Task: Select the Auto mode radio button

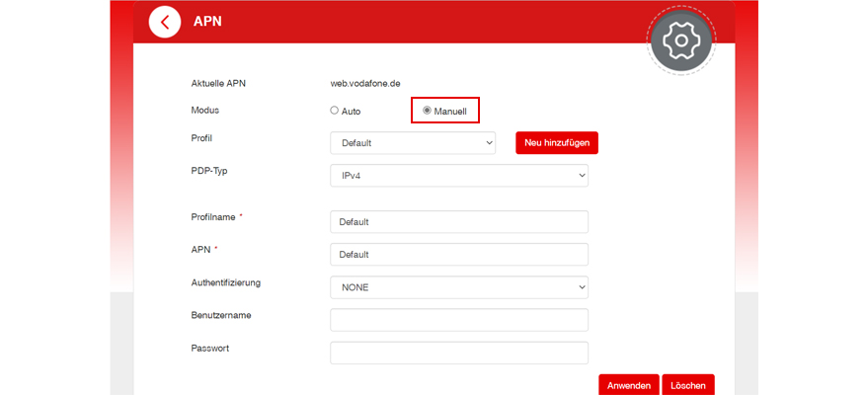Action: 335,111
